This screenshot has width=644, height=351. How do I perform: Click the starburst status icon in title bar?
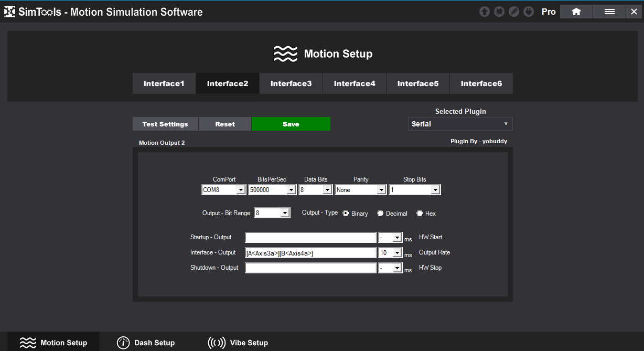499,12
